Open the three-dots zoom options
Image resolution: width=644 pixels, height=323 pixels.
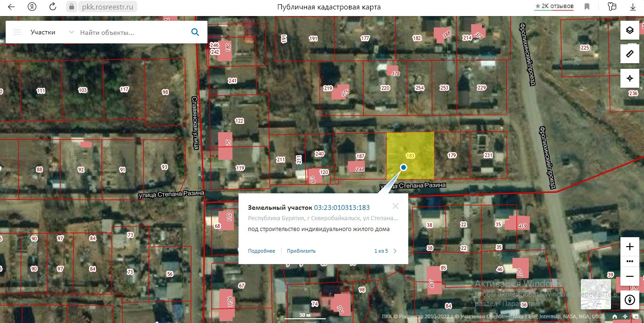[629, 261]
